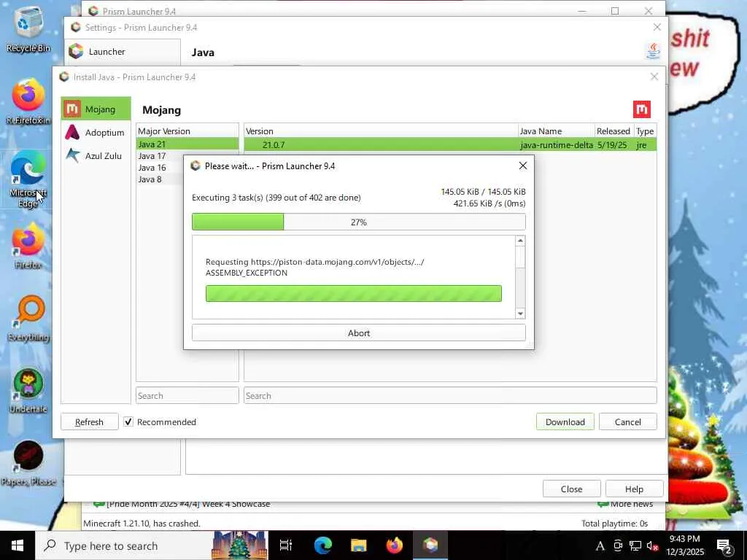Viewport: 747px width, 560px height.
Task: Click the Download button
Action: [565, 422]
